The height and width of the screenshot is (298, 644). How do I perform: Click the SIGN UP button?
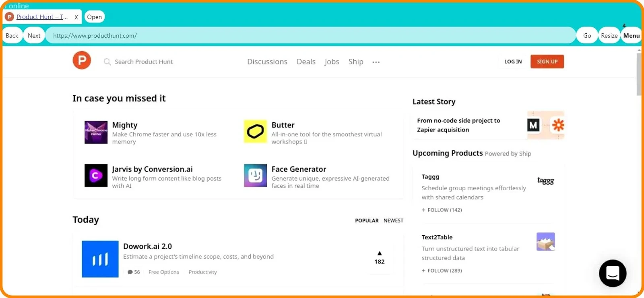tap(547, 62)
